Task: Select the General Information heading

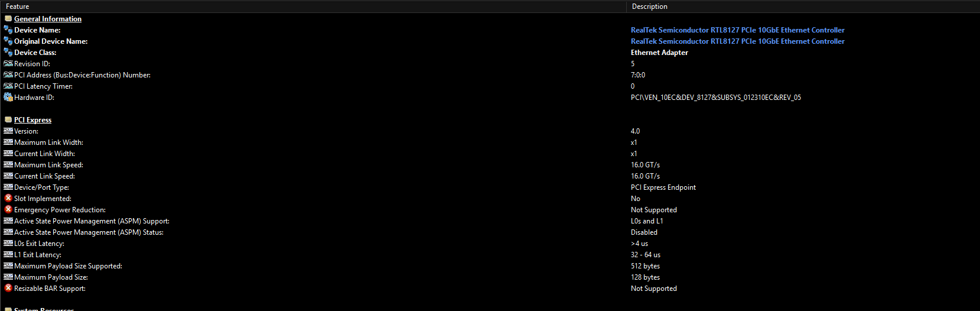Action: [x=48, y=19]
